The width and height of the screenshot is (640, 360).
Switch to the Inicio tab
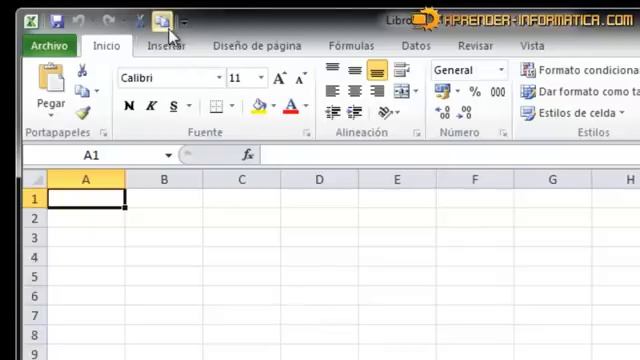coord(107,46)
